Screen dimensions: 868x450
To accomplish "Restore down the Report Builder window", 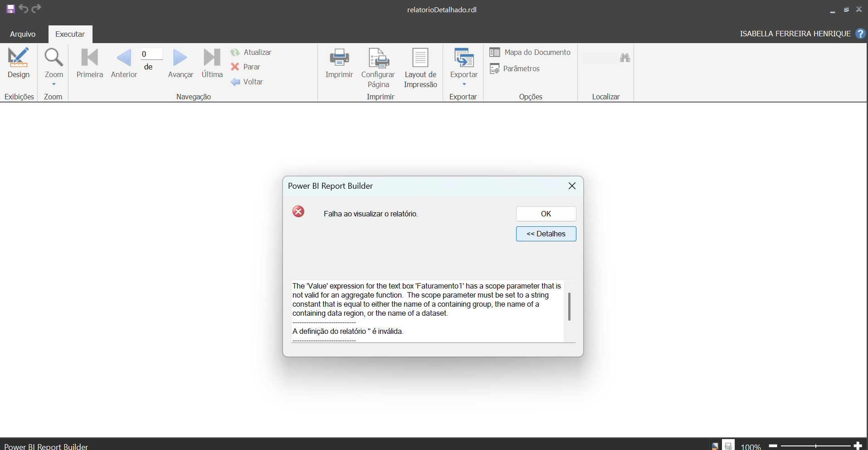I will coord(846,10).
